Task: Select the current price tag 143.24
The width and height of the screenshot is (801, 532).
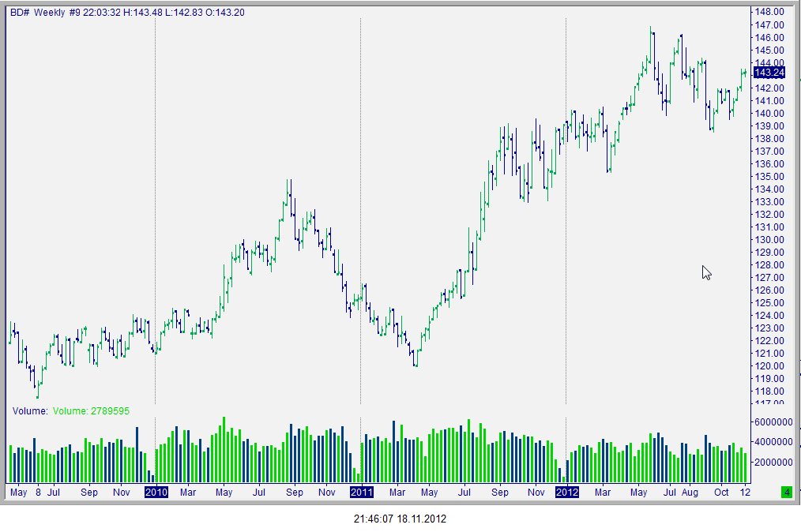Action: [x=769, y=73]
